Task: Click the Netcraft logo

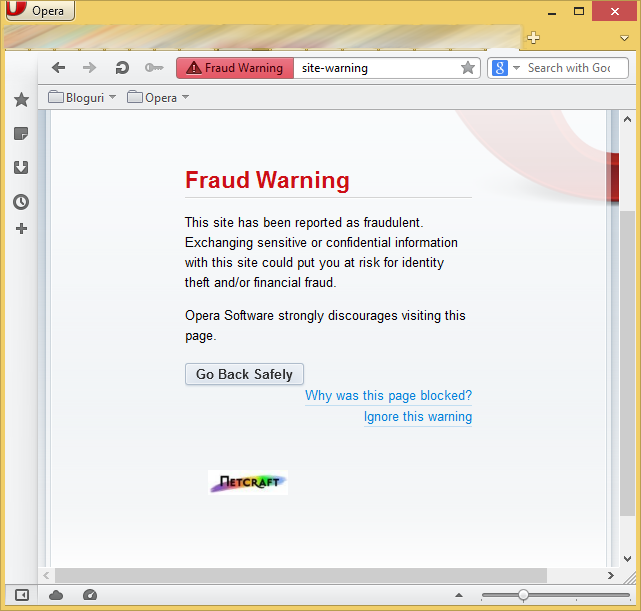Action: 248,483
